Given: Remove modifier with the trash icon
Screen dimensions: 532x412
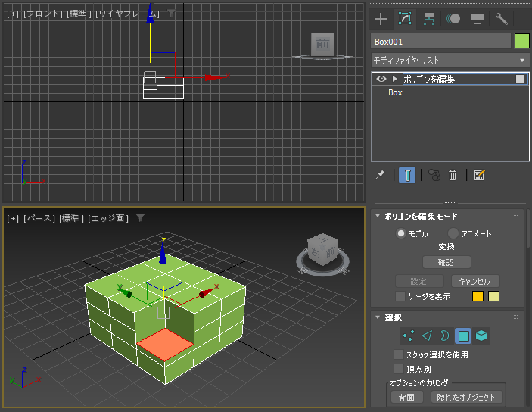Looking at the screenshot, I should click(x=453, y=175).
